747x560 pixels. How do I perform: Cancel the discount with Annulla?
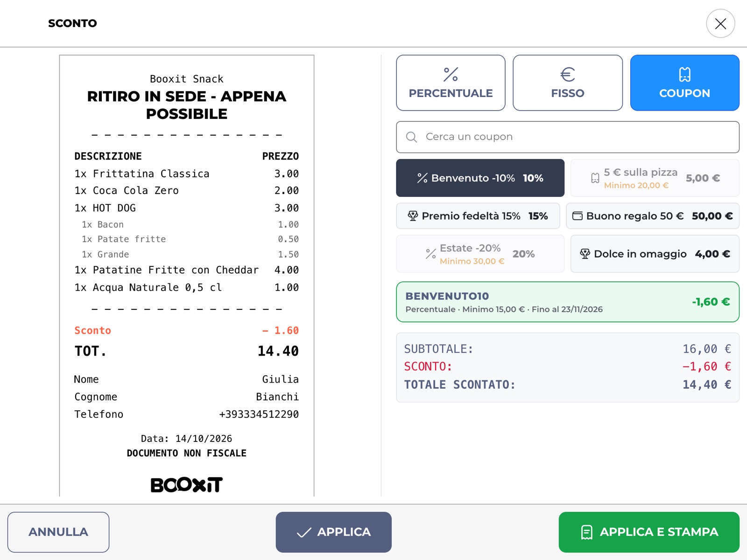coord(58,532)
